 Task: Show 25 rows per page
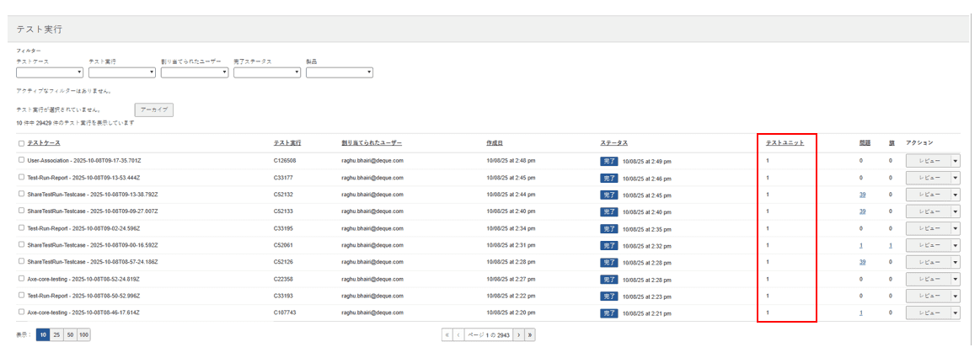pos(56,334)
